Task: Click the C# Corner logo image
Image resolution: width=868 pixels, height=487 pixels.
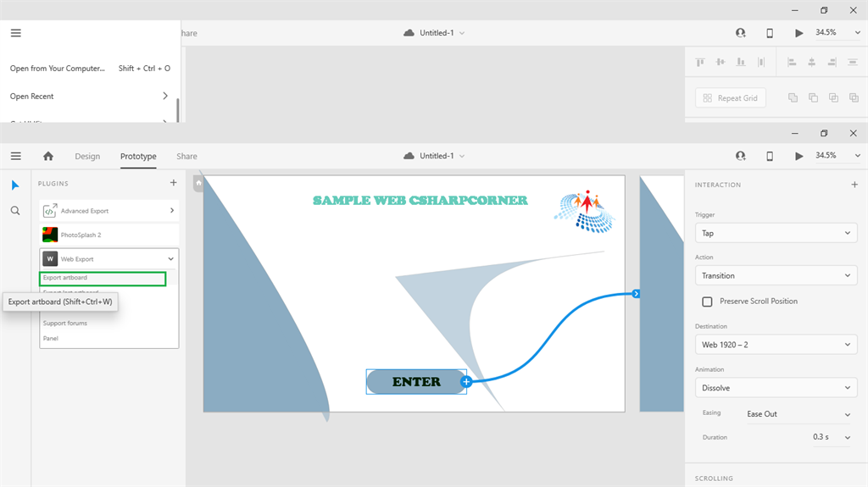Action: click(x=585, y=212)
